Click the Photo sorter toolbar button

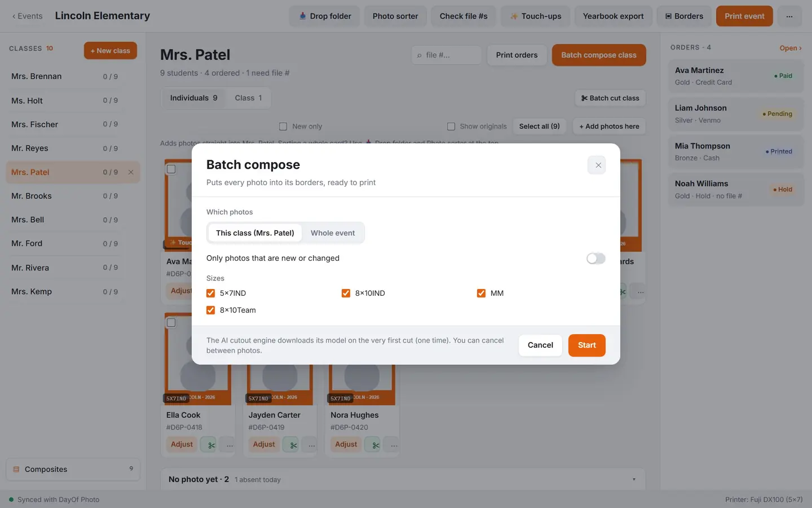point(395,16)
